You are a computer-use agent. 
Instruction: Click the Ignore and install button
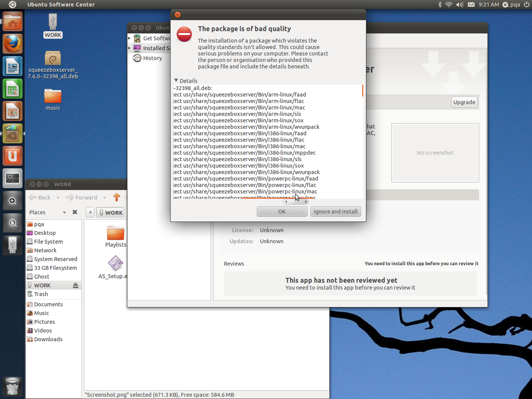tap(336, 212)
